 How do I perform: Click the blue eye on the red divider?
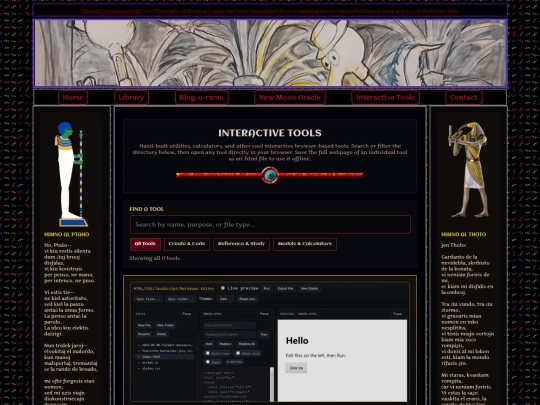coord(270,175)
